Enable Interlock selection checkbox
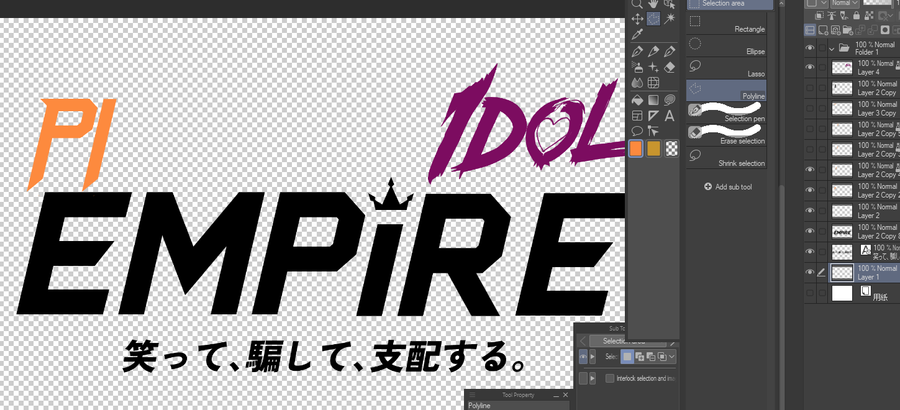Screen dimensions: 900x410 click(610, 378)
